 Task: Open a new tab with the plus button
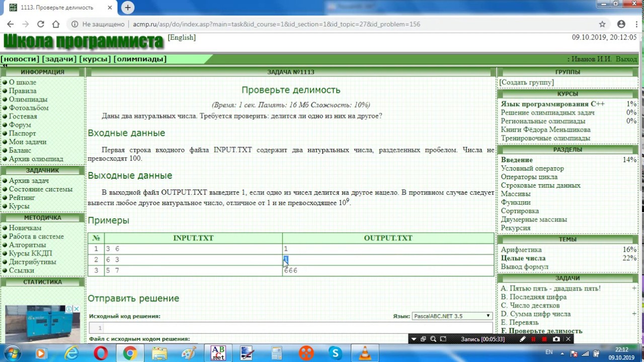(128, 8)
